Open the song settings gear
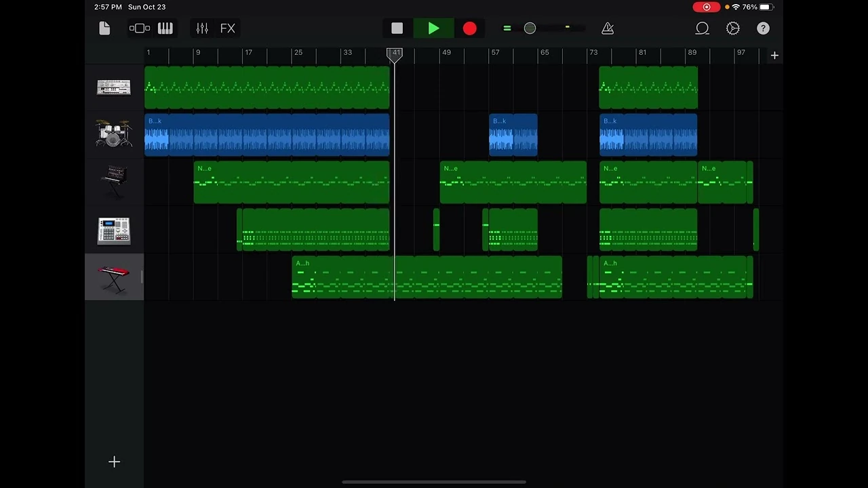Viewport: 868px width, 488px height. (732, 28)
